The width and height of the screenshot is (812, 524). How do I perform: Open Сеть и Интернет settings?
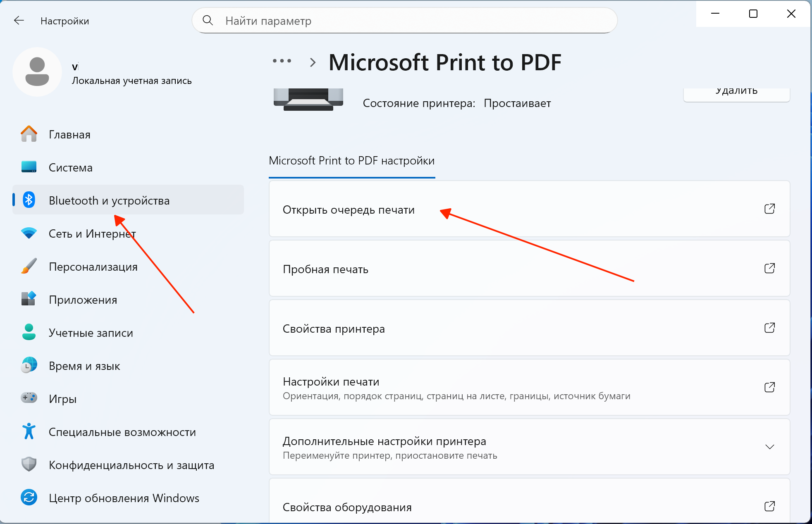[x=128, y=233]
